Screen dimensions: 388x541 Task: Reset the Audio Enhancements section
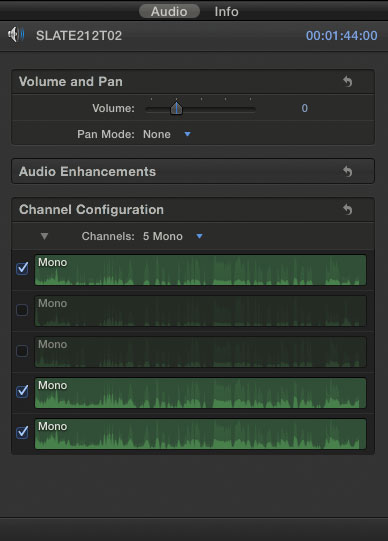pyautogui.click(x=348, y=171)
